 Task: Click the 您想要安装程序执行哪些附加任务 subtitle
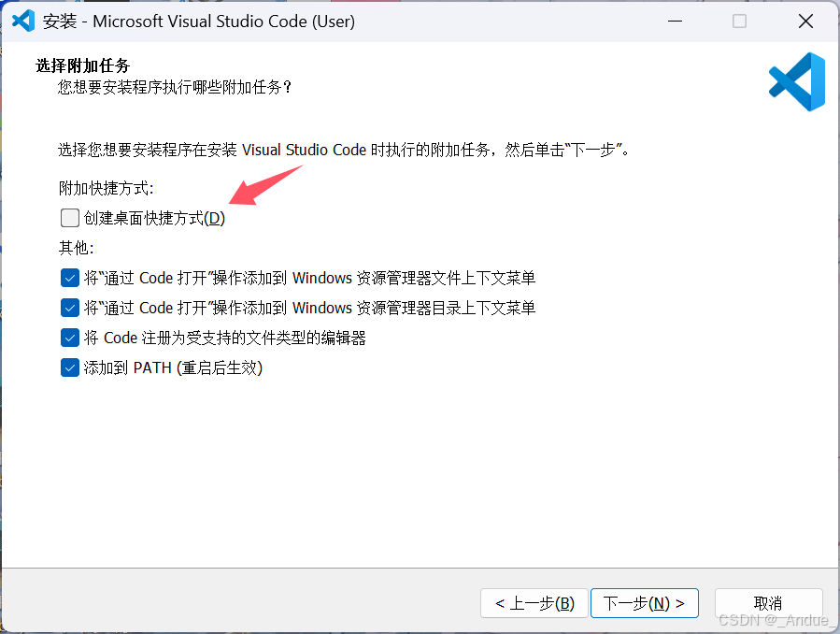(175, 87)
